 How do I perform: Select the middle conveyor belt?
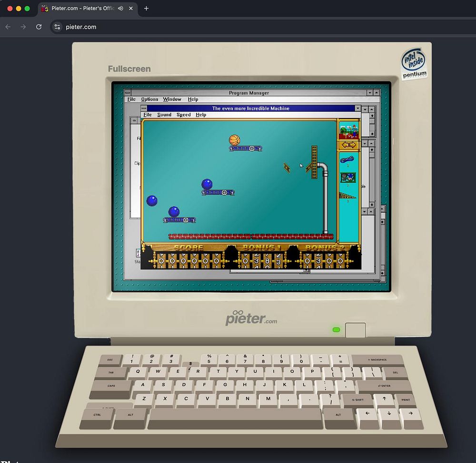click(218, 192)
